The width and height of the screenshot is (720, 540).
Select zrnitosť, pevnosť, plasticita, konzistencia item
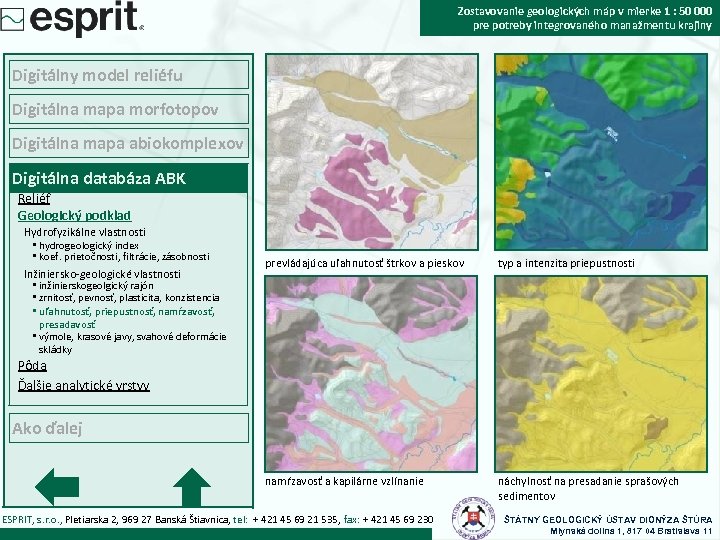coord(129,298)
